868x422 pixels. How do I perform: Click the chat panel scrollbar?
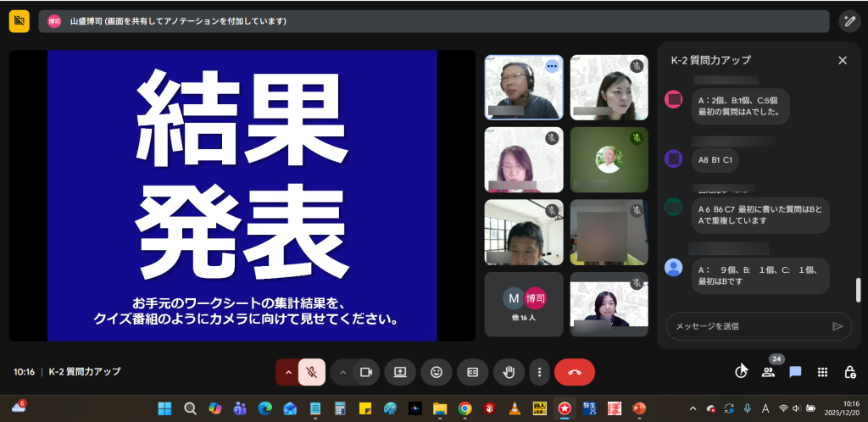click(x=858, y=290)
